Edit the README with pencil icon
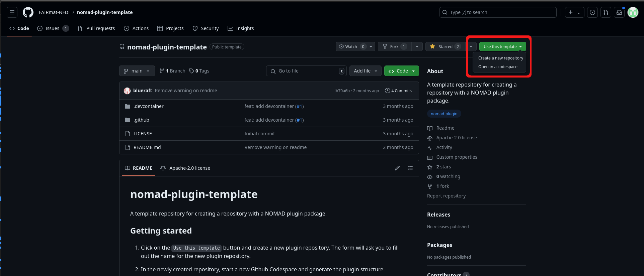644x276 pixels. pyautogui.click(x=397, y=168)
